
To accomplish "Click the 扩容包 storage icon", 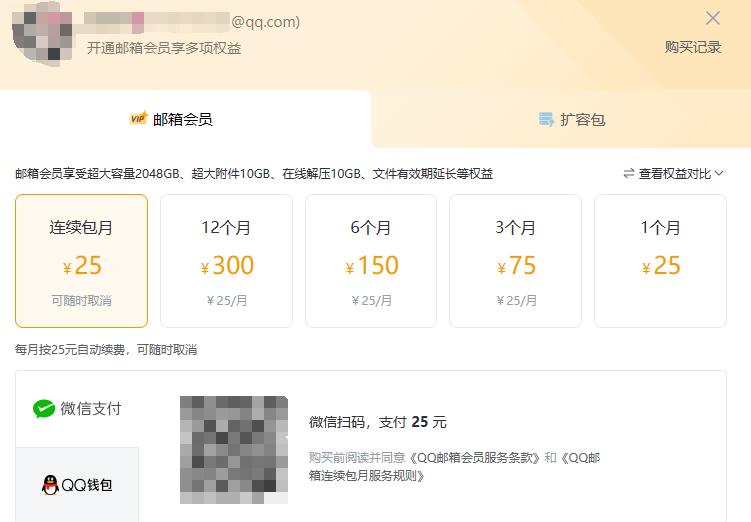I will tap(546, 119).
